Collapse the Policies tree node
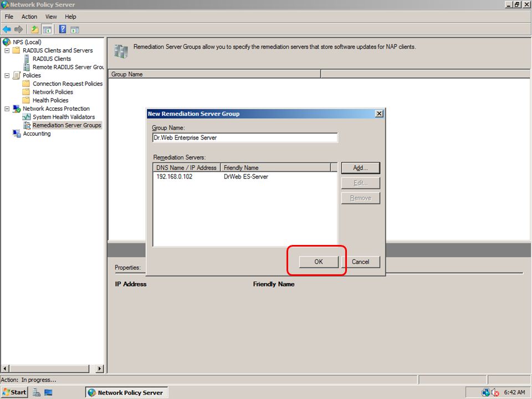This screenshot has height=399, width=532. [7, 75]
